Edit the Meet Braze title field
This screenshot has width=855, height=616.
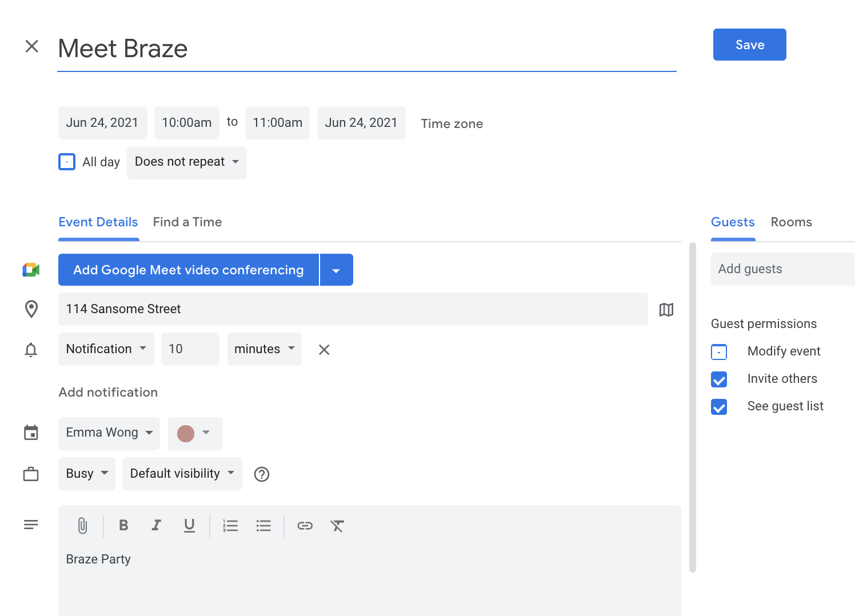tap(367, 49)
